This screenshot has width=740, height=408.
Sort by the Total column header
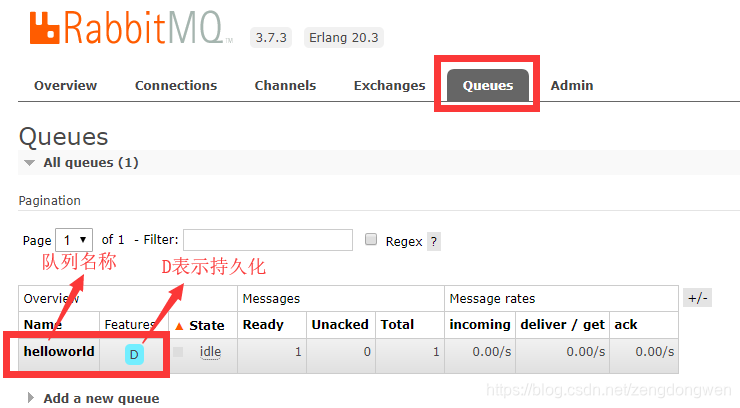tap(397, 325)
